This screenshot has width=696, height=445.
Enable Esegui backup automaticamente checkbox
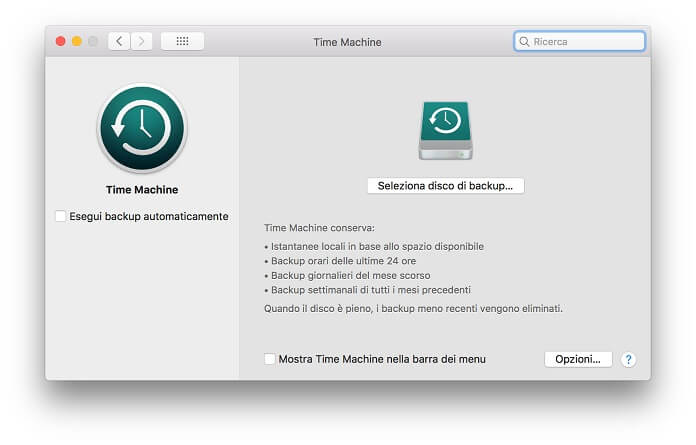pyautogui.click(x=61, y=216)
